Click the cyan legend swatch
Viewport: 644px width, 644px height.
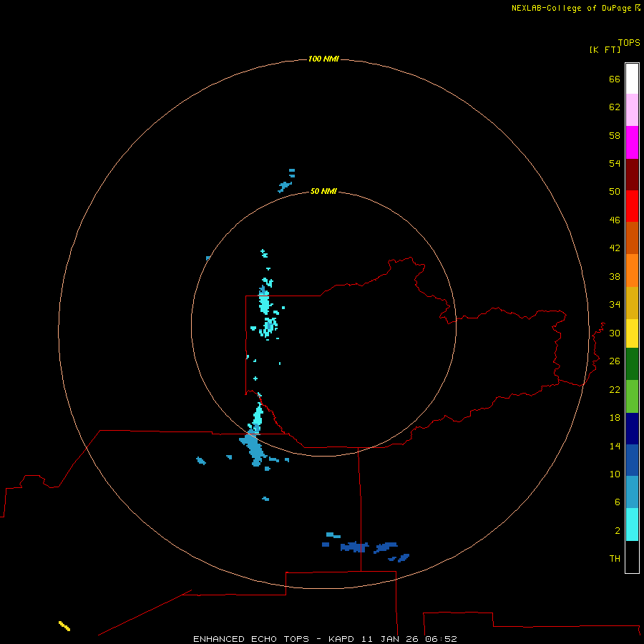coord(632,525)
